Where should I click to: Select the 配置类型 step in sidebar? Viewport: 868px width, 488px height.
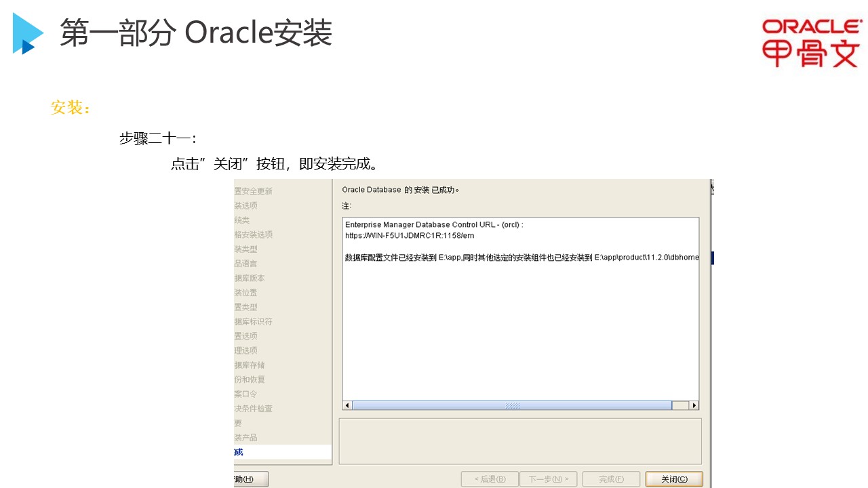coord(245,307)
